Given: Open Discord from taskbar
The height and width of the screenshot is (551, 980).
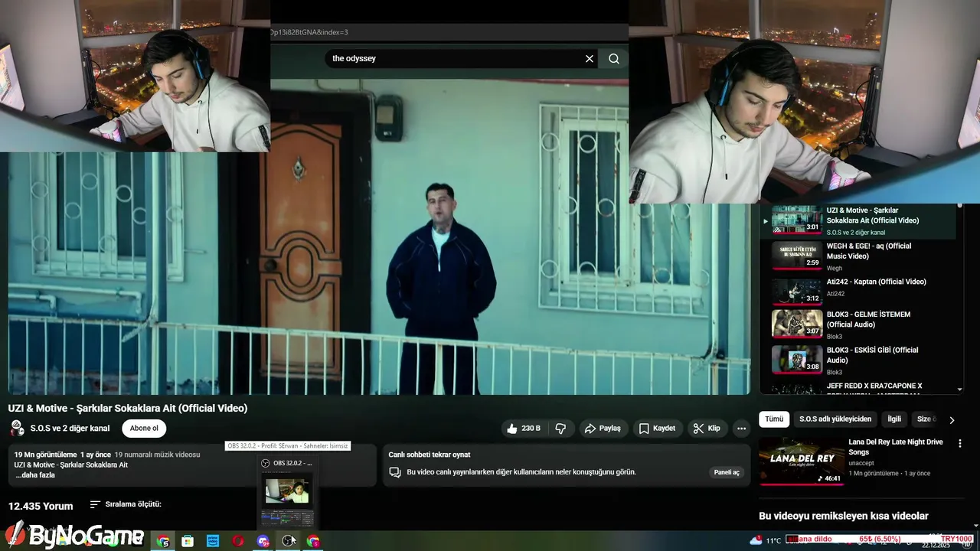Looking at the screenshot, I should [263, 541].
